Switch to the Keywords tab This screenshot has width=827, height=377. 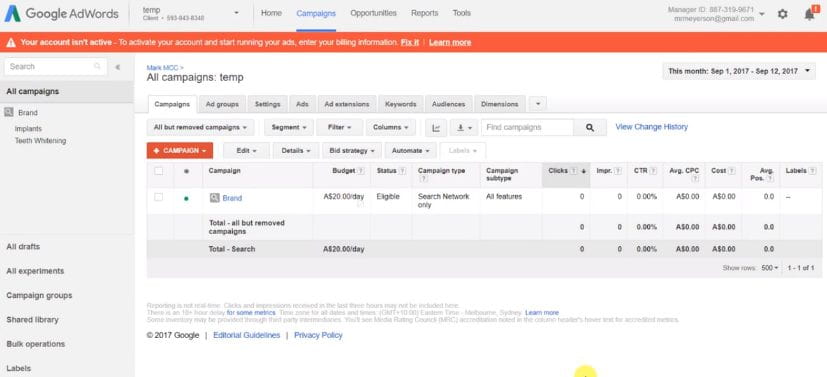pyautogui.click(x=401, y=104)
